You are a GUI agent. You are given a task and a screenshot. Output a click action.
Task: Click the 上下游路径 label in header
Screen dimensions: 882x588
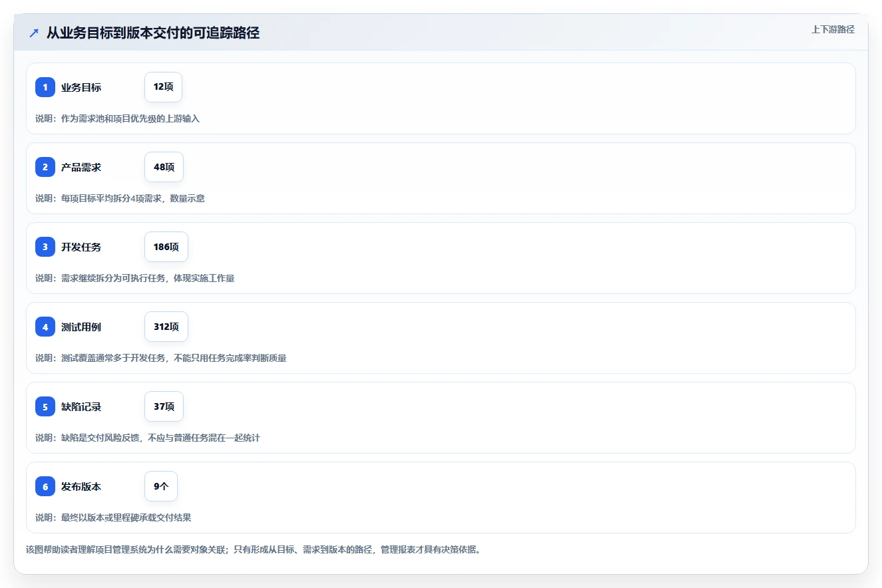click(x=833, y=29)
